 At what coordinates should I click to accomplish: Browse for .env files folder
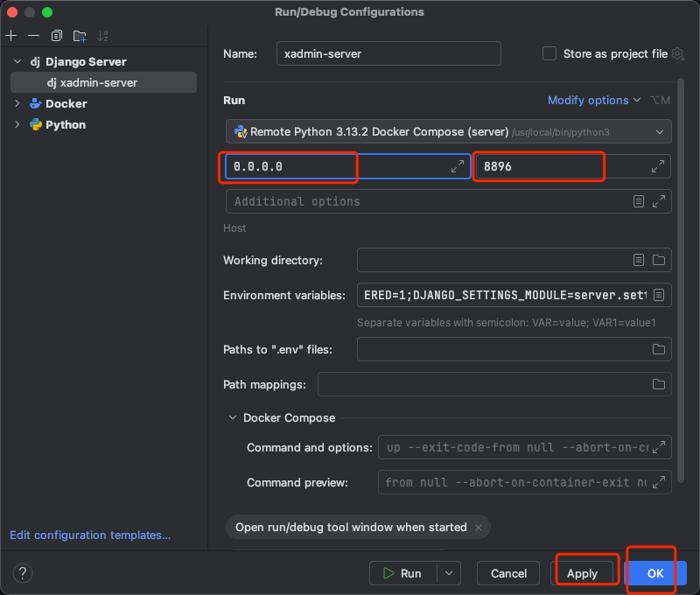[x=659, y=349]
